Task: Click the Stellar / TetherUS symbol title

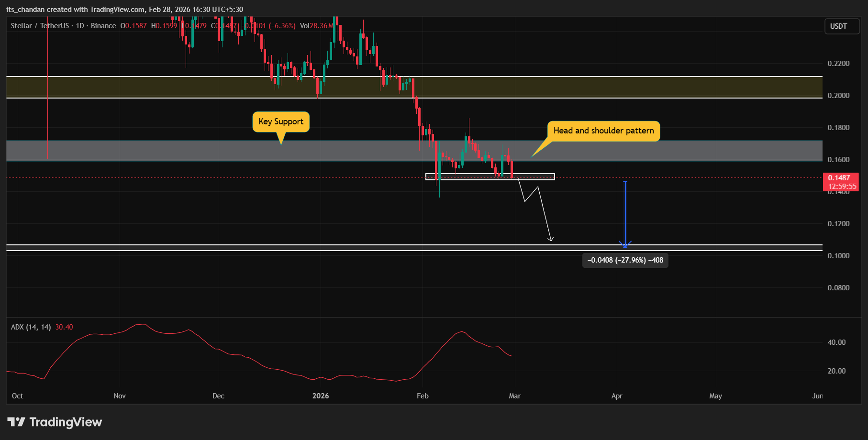Action: (40, 26)
